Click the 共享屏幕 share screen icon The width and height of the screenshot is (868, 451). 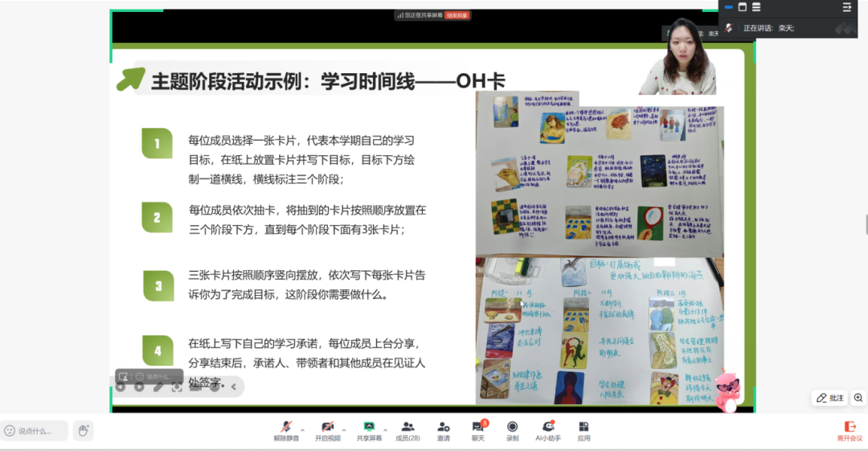click(369, 427)
